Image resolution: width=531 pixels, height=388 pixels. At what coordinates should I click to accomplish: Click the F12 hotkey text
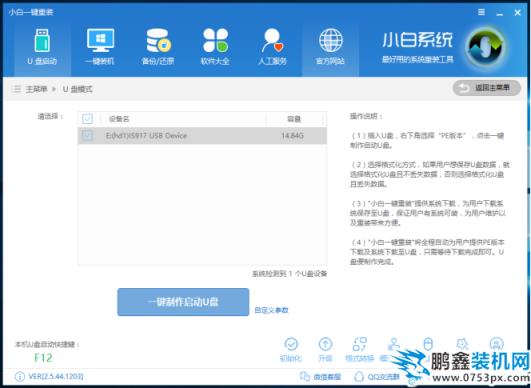pos(43,358)
